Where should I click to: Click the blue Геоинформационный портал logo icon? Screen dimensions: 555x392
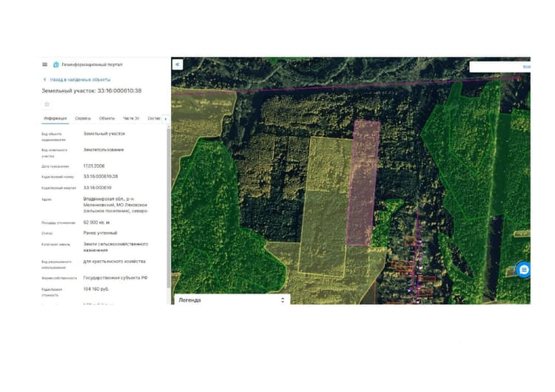[x=56, y=65]
